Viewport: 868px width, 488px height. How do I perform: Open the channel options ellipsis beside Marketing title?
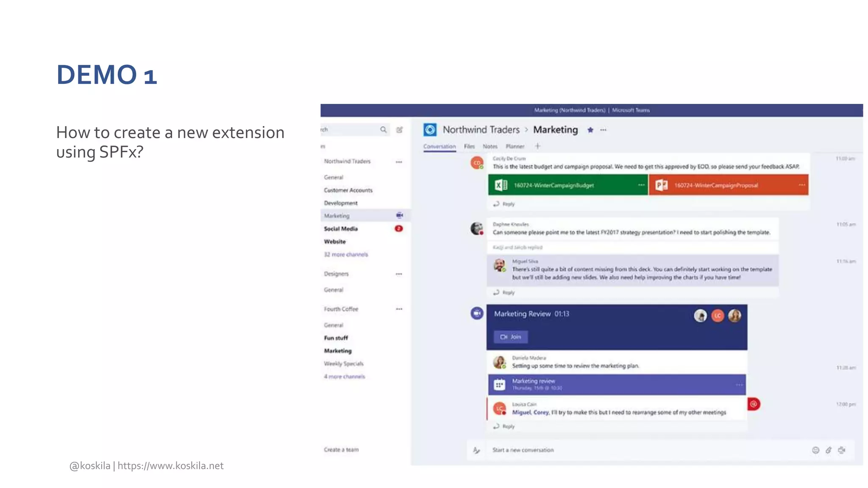click(x=603, y=130)
